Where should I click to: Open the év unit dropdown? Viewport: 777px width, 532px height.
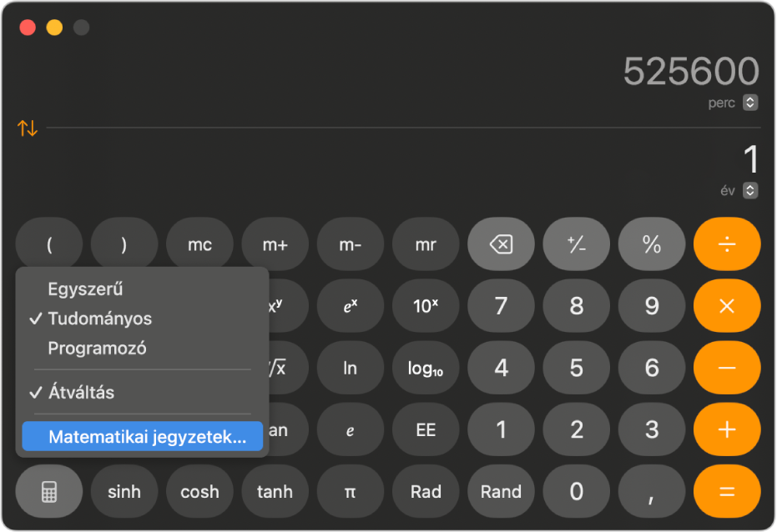[750, 190]
